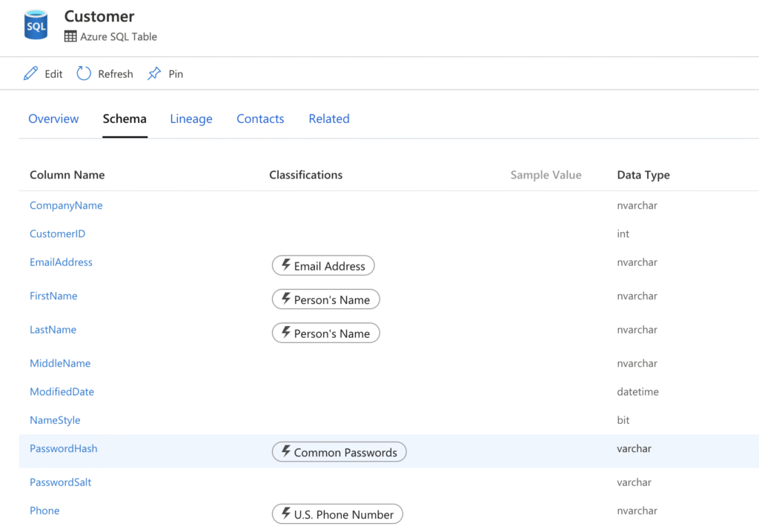759x532 pixels.
Task: Click Person's Name tag in LastName row
Action: click(326, 333)
